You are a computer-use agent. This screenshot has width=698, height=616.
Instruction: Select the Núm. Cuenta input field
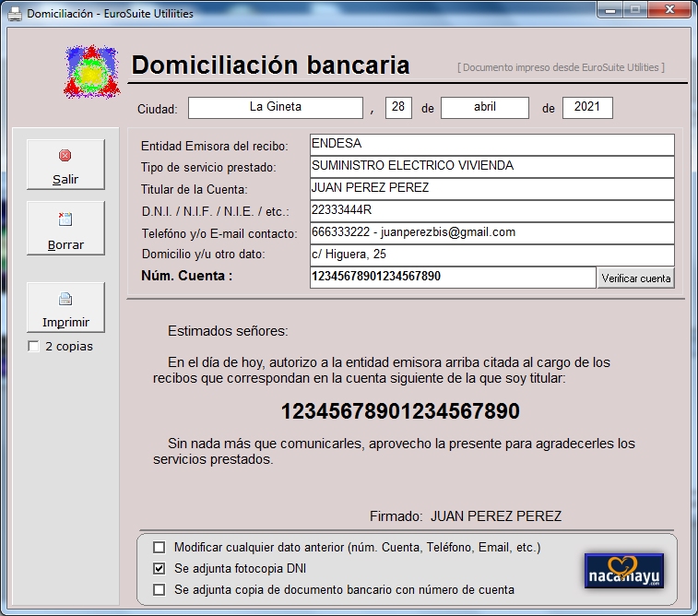pos(452,277)
